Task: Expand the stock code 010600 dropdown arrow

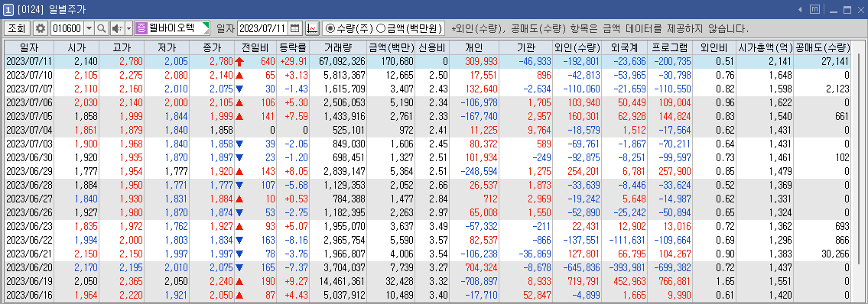Action: click(89, 28)
